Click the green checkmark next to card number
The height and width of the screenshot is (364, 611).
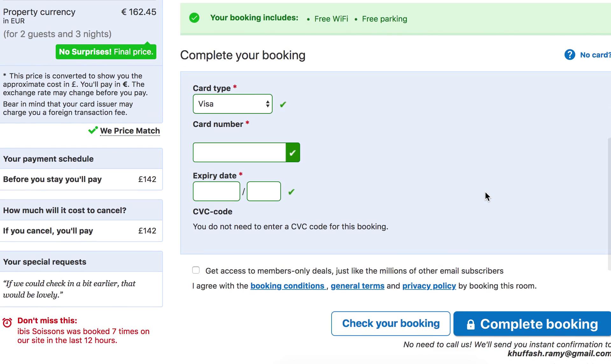coord(293,152)
